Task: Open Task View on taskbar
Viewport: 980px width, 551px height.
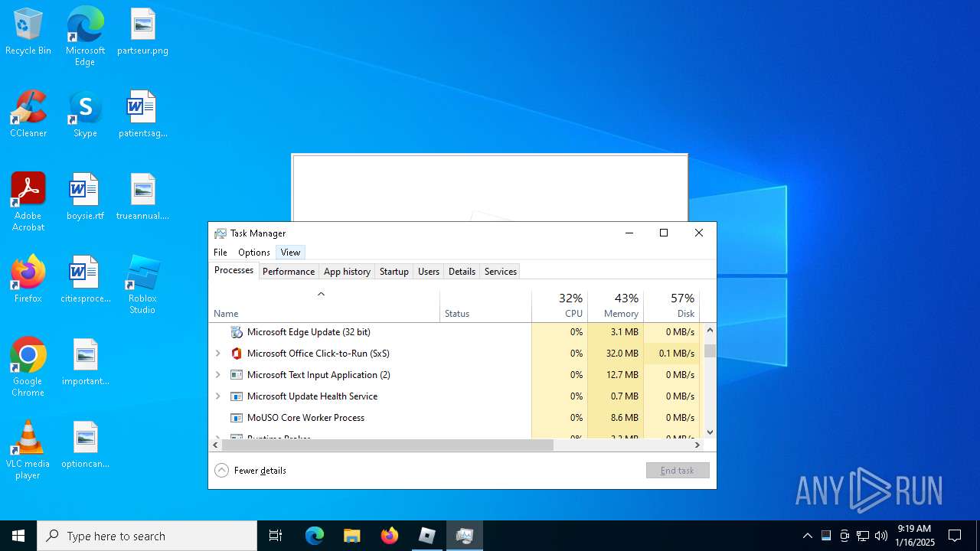Action: tap(276, 536)
